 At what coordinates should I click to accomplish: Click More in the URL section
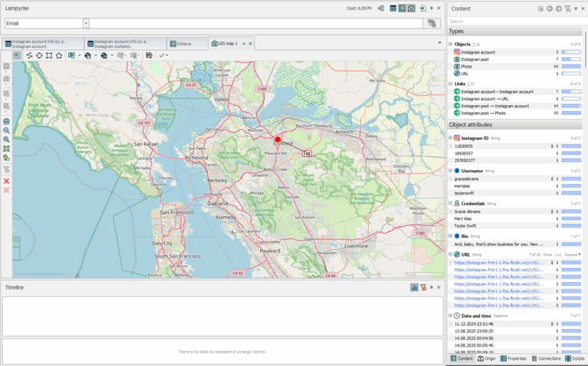[x=547, y=255]
